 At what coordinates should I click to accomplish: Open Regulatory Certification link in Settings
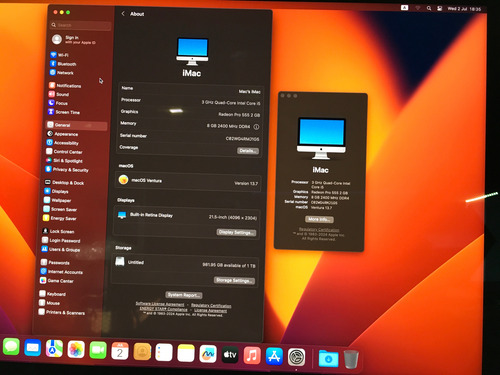point(211,306)
